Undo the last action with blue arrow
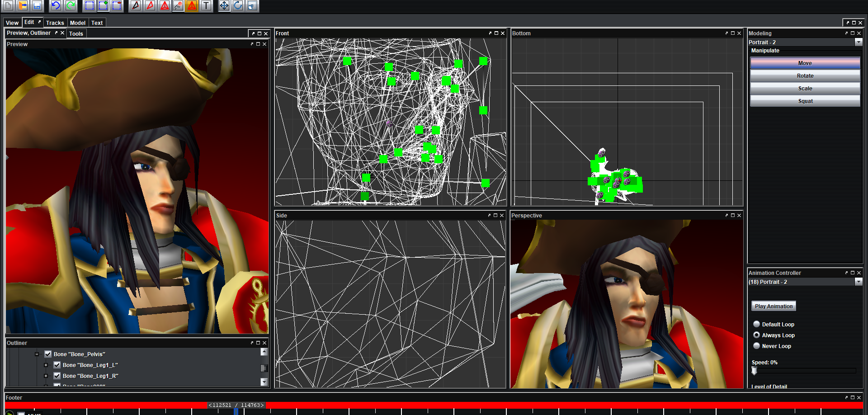 (x=56, y=5)
